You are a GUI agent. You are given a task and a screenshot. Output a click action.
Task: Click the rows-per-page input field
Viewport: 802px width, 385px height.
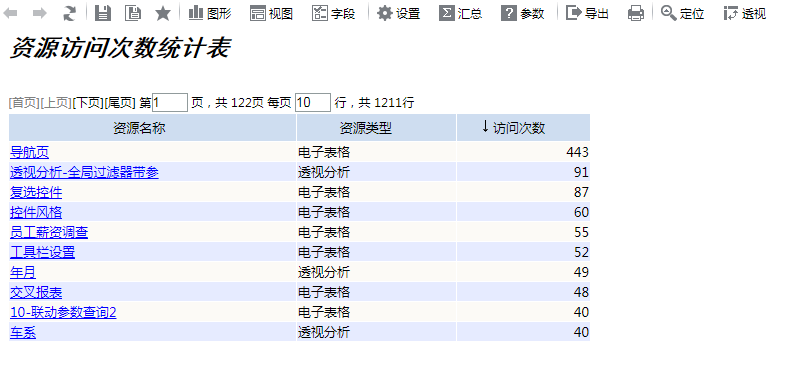pyautogui.click(x=313, y=102)
